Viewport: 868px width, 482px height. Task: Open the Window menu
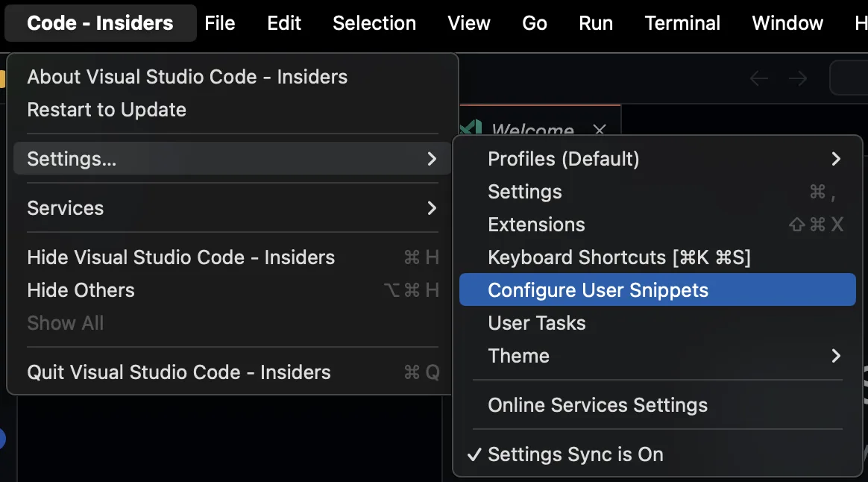pos(787,23)
